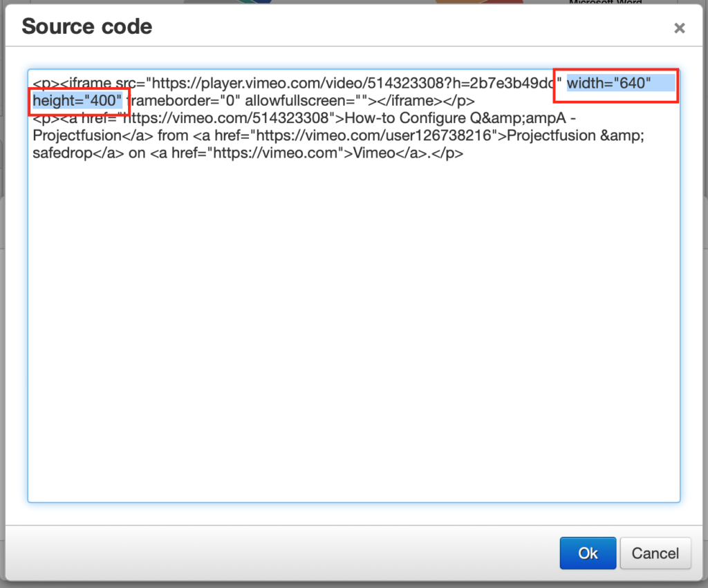Cancel the source code changes
The width and height of the screenshot is (708, 588).
655,553
